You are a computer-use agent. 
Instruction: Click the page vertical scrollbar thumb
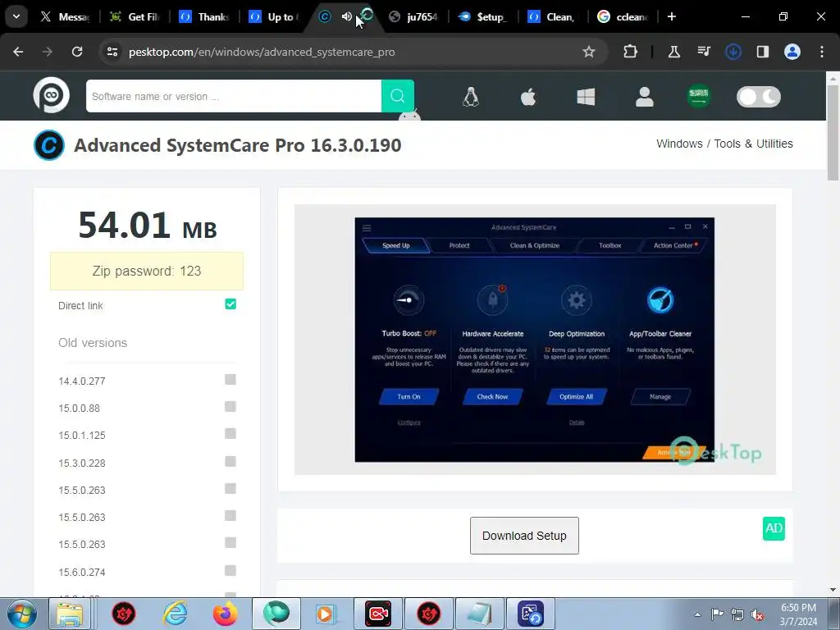click(x=833, y=132)
